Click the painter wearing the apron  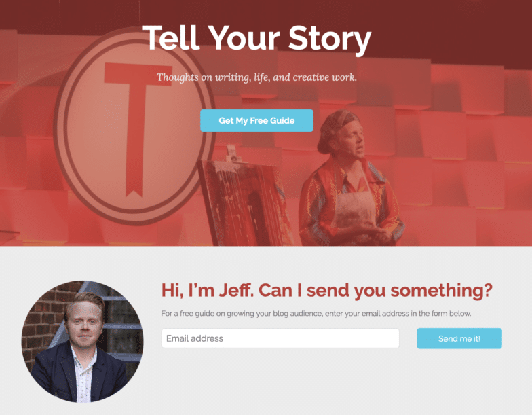(351, 178)
